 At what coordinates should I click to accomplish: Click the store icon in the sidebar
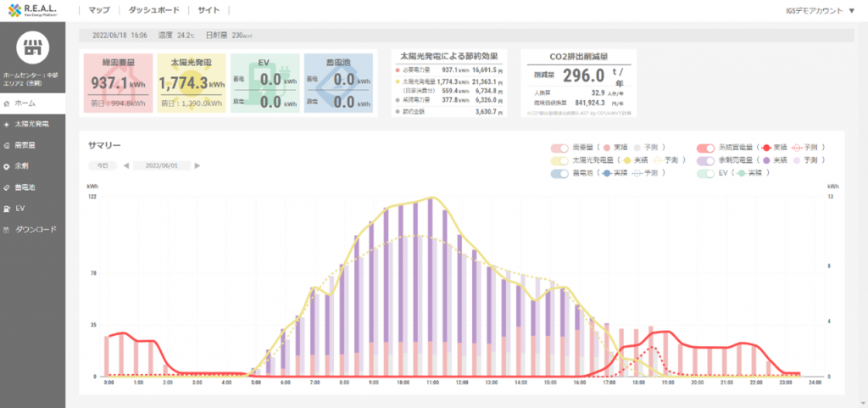pos(32,48)
